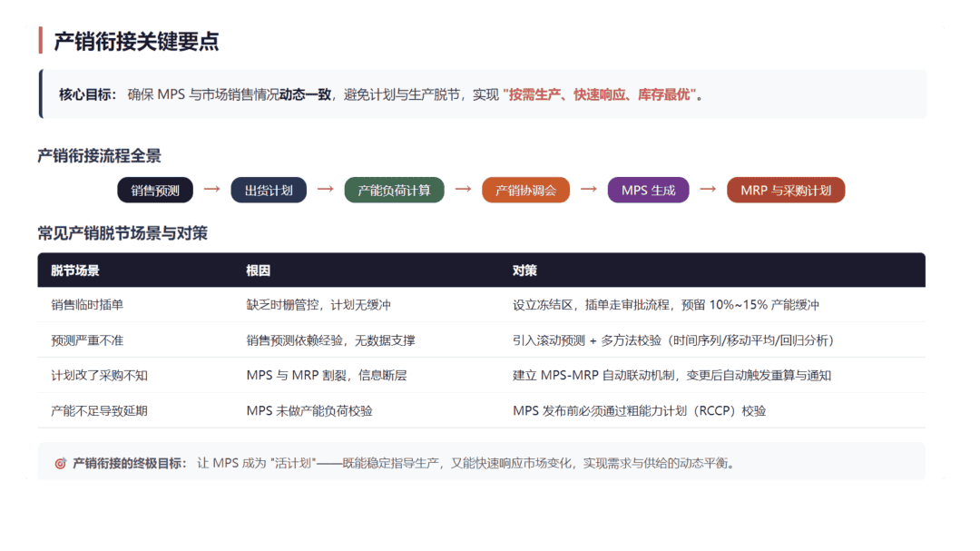The width and height of the screenshot is (980, 551).
Task: Click the heading 常见产销脱节场景与对策
Action: [x=122, y=233]
